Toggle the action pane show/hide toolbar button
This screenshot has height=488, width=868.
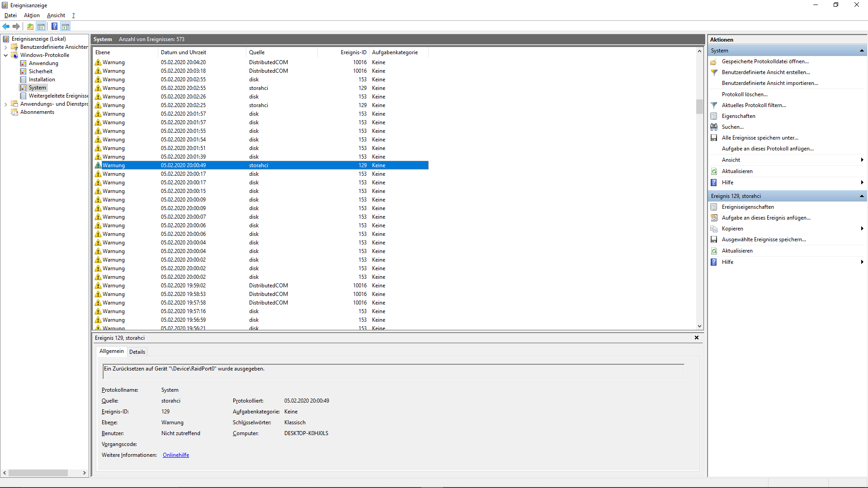[66, 26]
